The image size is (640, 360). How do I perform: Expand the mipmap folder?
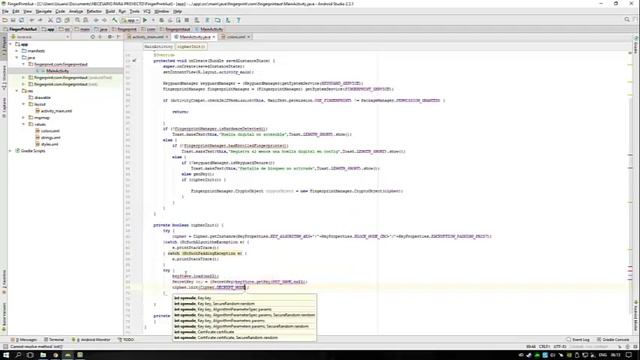(24, 118)
